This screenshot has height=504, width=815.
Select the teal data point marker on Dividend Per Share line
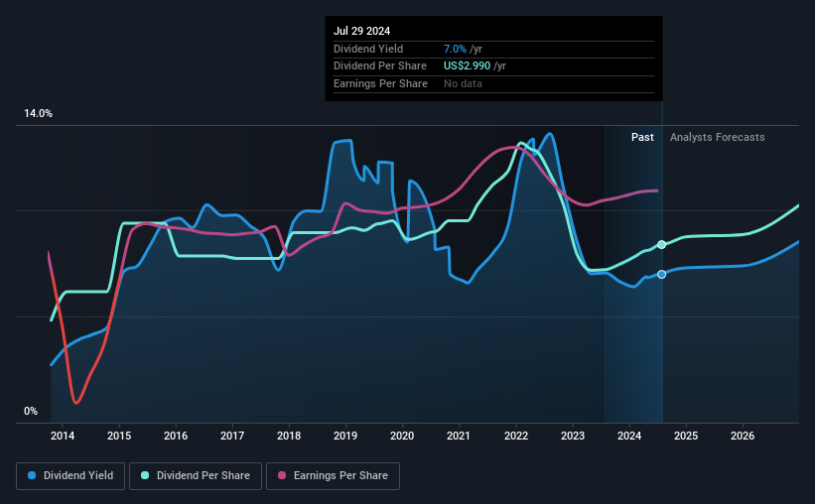click(x=661, y=245)
